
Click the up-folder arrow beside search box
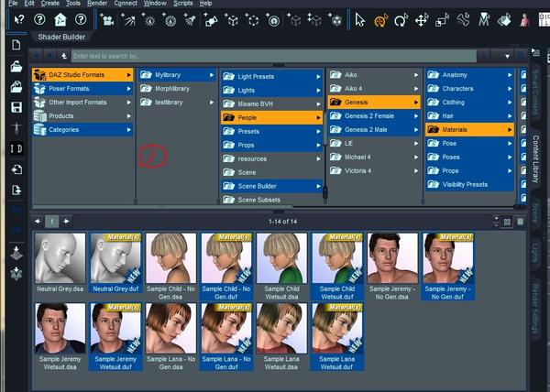pos(64,56)
